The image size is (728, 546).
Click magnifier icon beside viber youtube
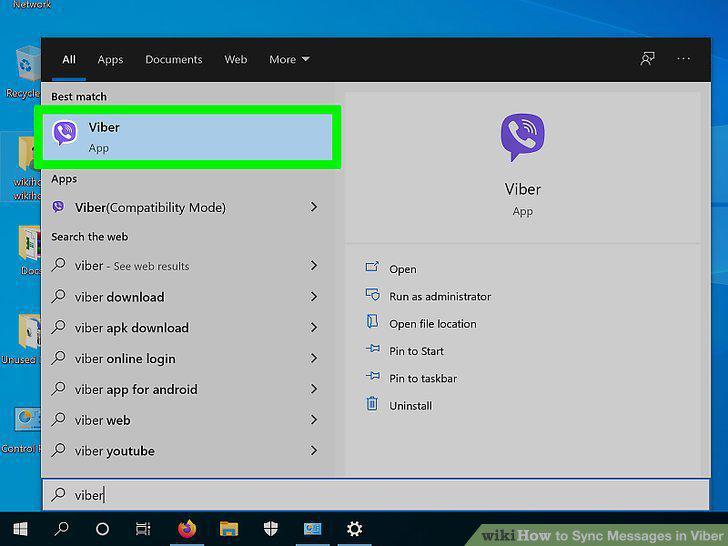click(x=58, y=450)
